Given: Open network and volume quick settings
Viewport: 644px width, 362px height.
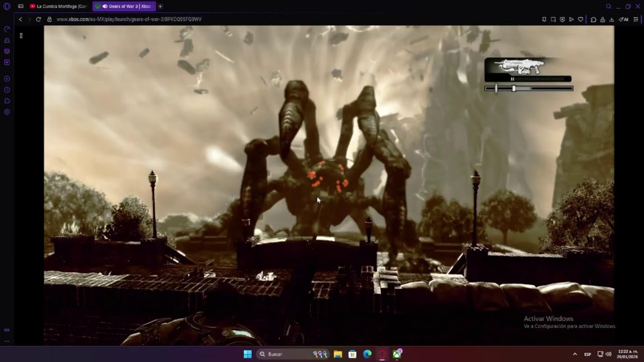Looking at the screenshot, I should point(604,354).
